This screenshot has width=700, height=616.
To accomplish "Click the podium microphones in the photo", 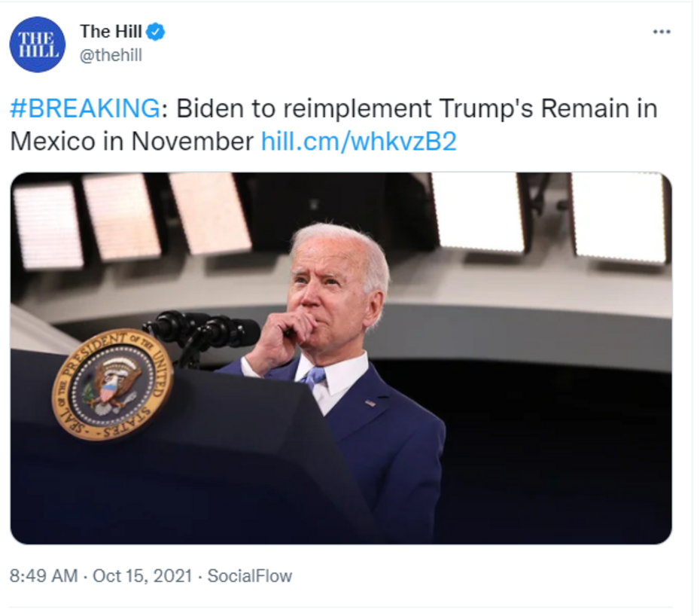I will [202, 332].
